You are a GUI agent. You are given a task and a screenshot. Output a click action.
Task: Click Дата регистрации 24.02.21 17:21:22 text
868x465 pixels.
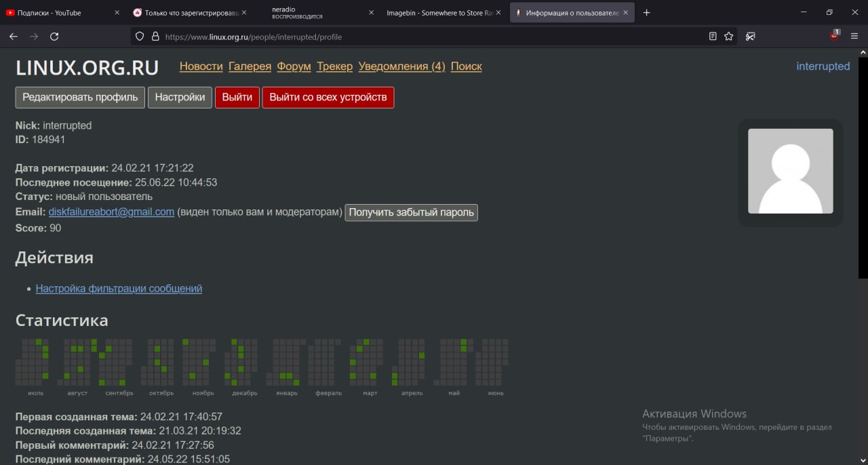coord(104,168)
